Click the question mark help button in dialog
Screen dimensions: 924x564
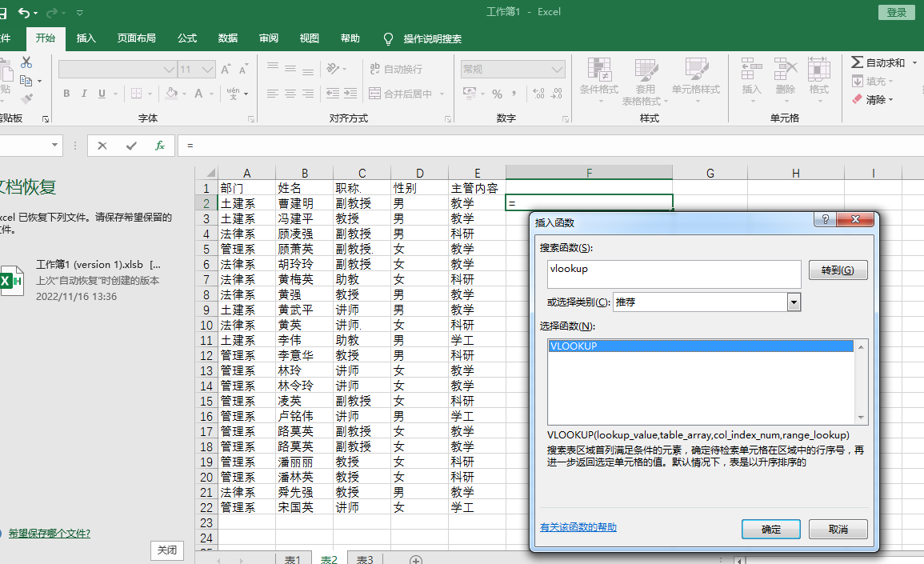pyautogui.click(x=826, y=220)
